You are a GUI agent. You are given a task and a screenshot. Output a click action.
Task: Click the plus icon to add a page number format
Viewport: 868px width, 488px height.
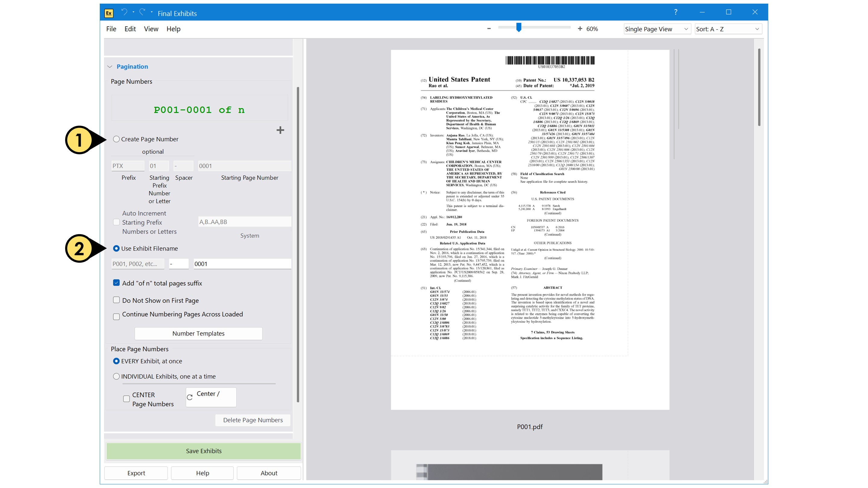tap(281, 130)
